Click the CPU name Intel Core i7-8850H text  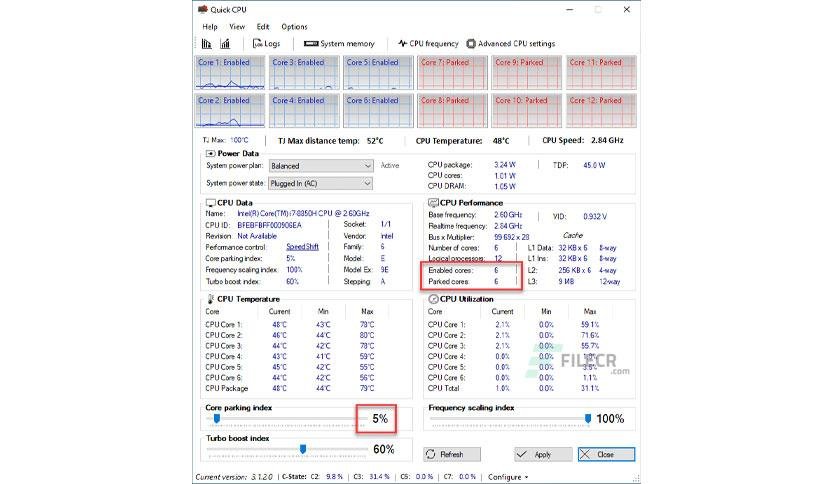point(303,213)
